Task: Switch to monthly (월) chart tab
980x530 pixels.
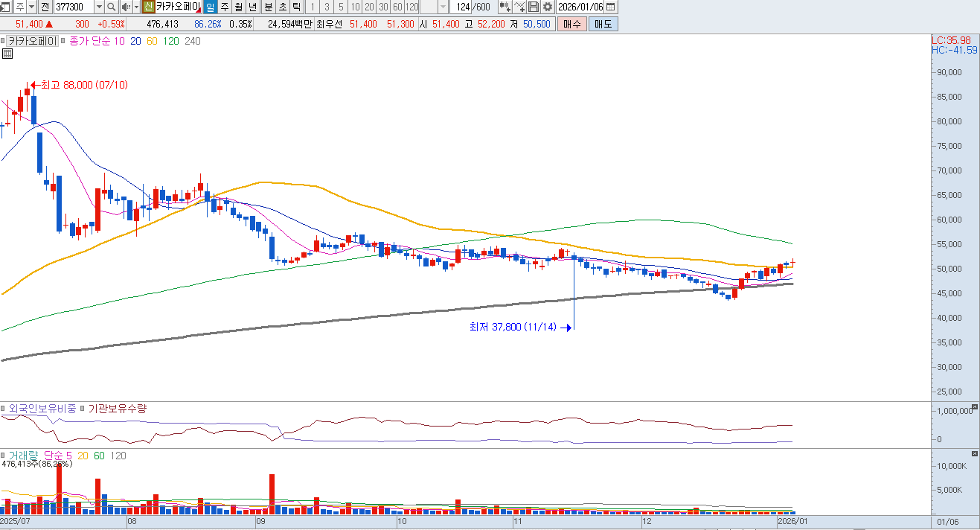Action: click(238, 7)
